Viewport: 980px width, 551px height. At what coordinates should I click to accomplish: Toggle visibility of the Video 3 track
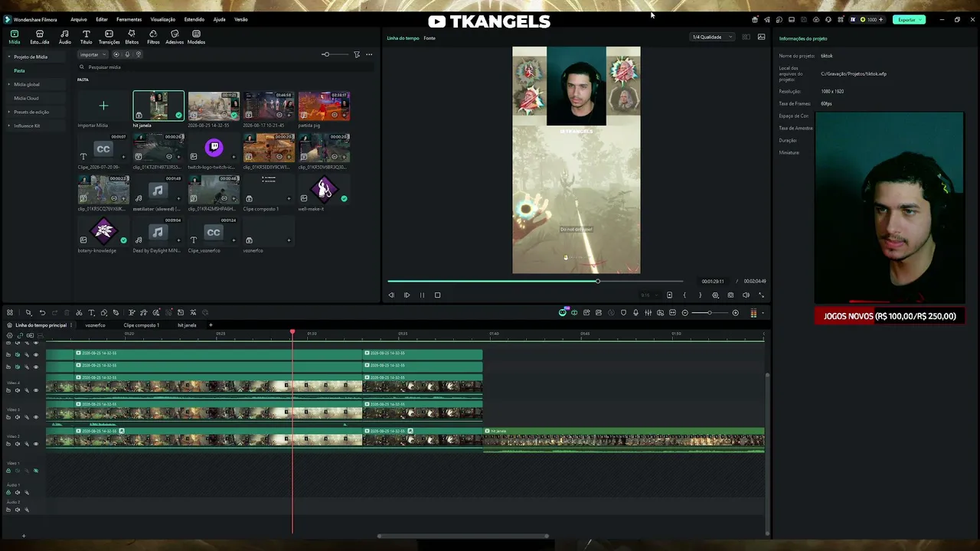pyautogui.click(x=35, y=417)
